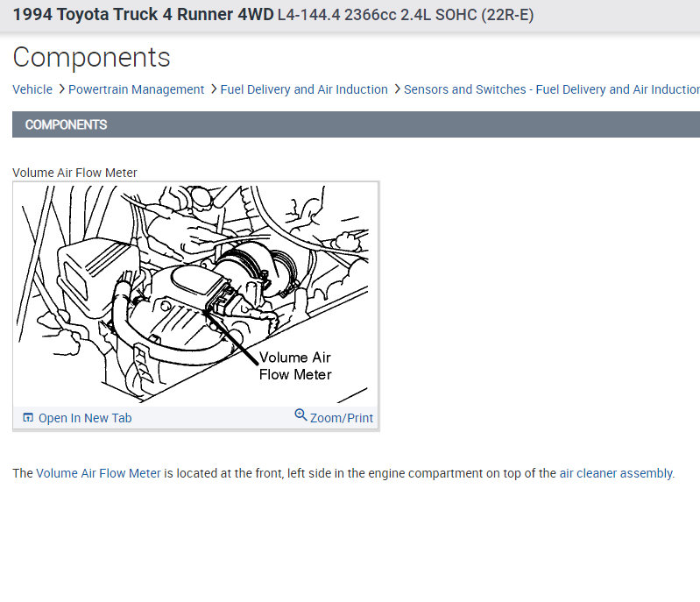Select the COMPONENTS section header bar

(x=356, y=124)
